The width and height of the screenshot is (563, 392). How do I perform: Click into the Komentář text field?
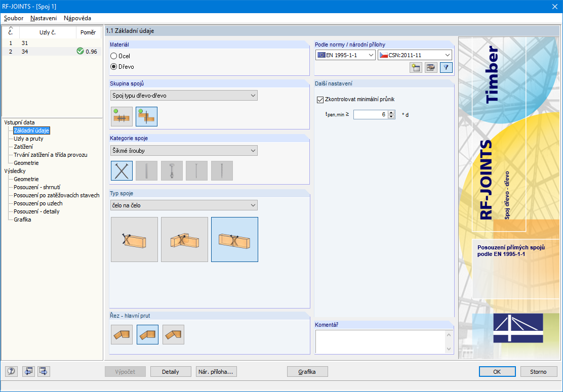(381, 342)
